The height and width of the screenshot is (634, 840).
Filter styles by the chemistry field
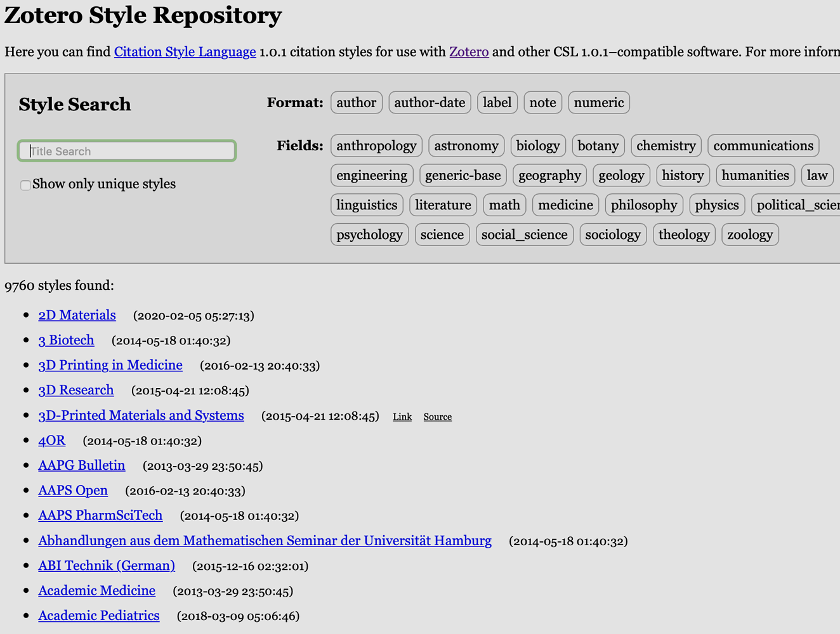pos(666,145)
